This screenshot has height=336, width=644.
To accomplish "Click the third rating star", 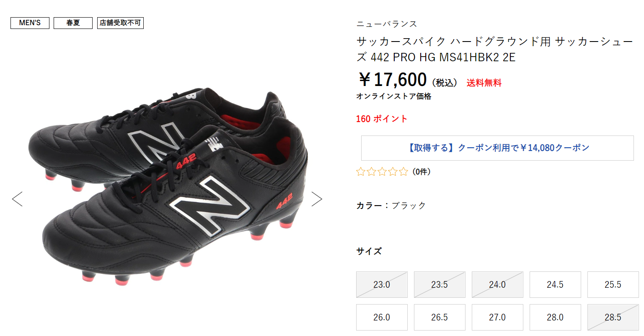I will [382, 172].
